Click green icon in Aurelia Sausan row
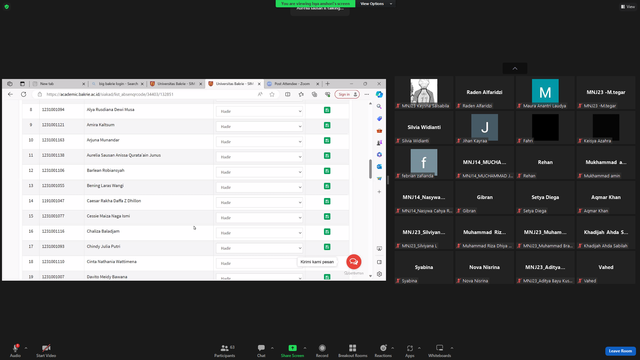Viewport: 640px width, 360px height. click(327, 156)
